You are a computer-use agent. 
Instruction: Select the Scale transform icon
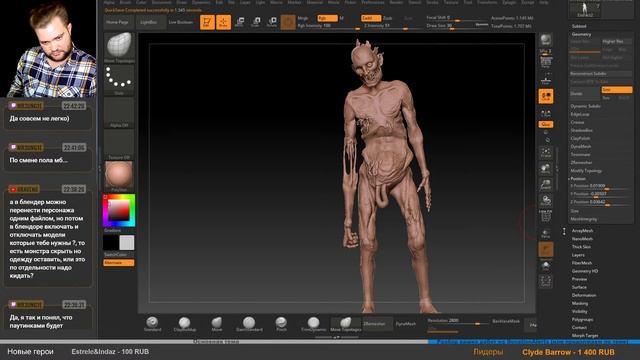256,22
